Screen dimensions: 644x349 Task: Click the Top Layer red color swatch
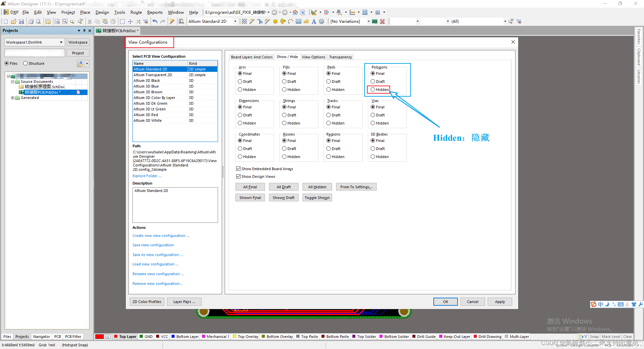tap(116, 337)
